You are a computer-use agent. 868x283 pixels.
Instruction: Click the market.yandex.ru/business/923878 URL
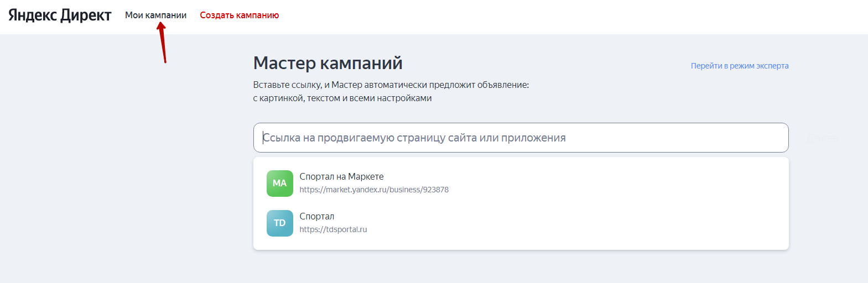(374, 190)
